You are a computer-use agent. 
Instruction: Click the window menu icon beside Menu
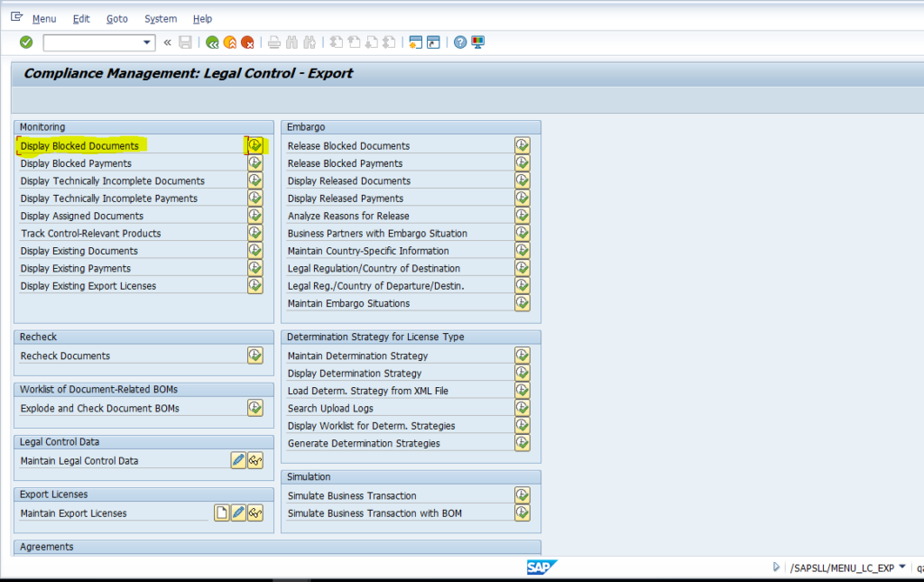(16, 18)
